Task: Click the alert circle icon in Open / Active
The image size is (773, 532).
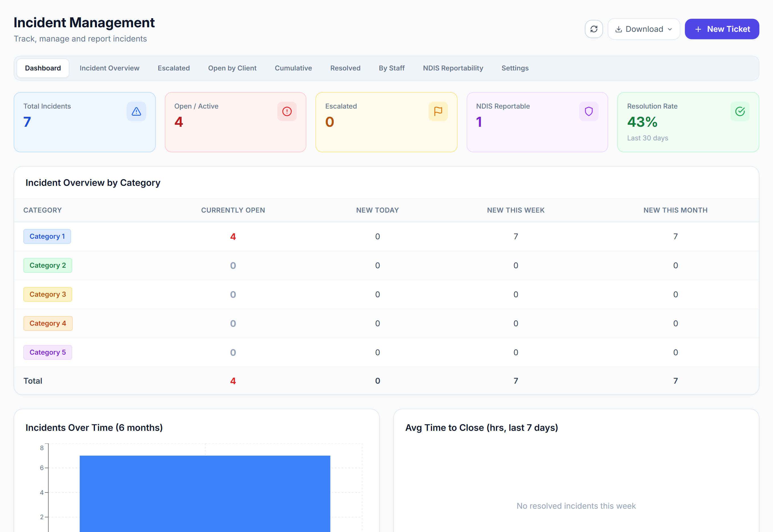Action: 287,111
